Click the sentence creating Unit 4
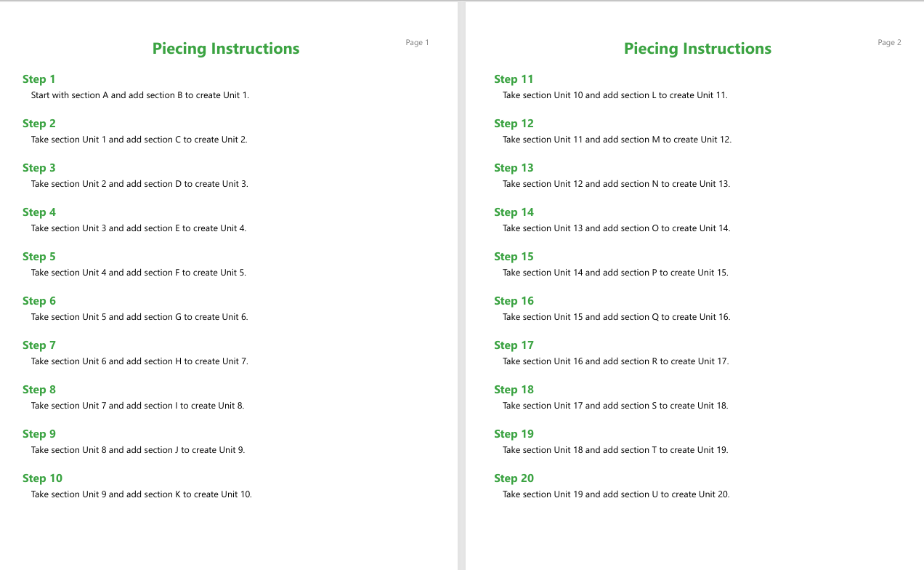This screenshot has width=924, height=570. tap(139, 228)
